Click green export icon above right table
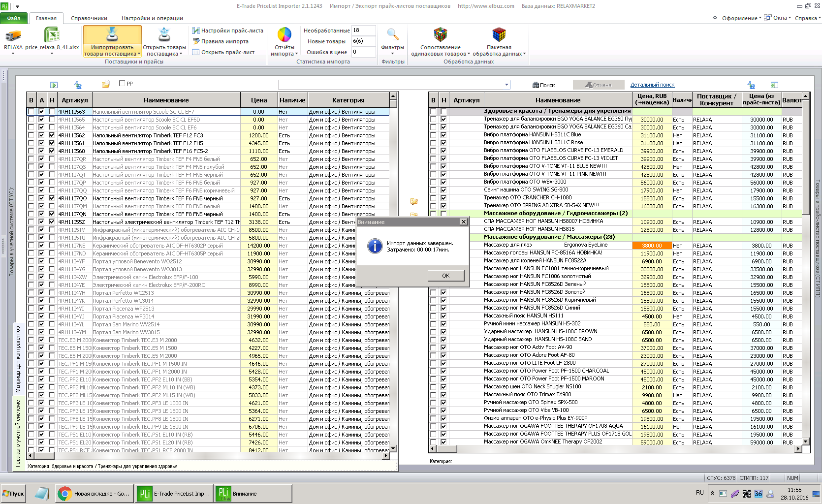Screen dimensions: 822x504 click(x=774, y=85)
